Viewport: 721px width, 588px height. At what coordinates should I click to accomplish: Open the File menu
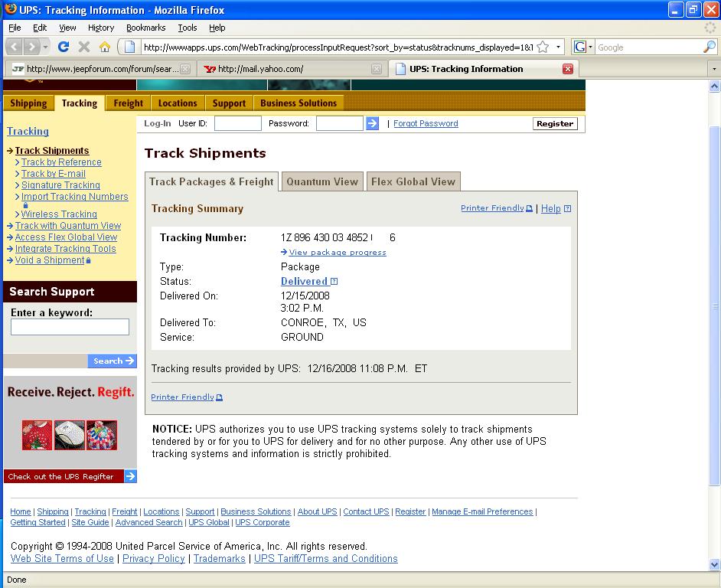(x=15, y=28)
